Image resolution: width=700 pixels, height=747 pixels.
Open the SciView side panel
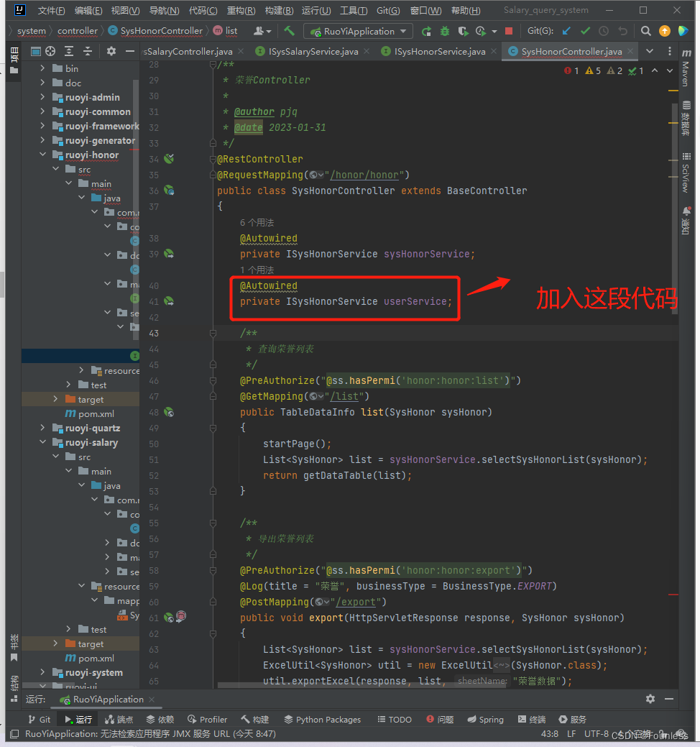click(x=686, y=172)
